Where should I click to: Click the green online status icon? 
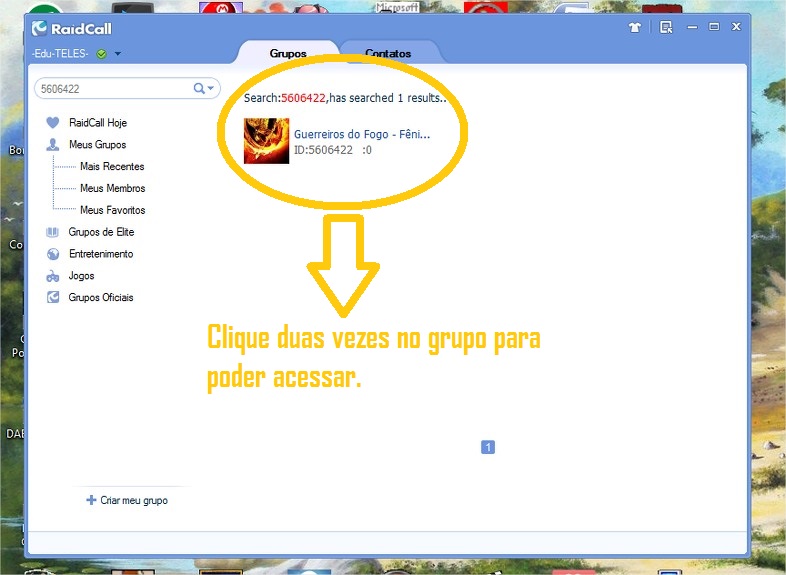[101, 54]
